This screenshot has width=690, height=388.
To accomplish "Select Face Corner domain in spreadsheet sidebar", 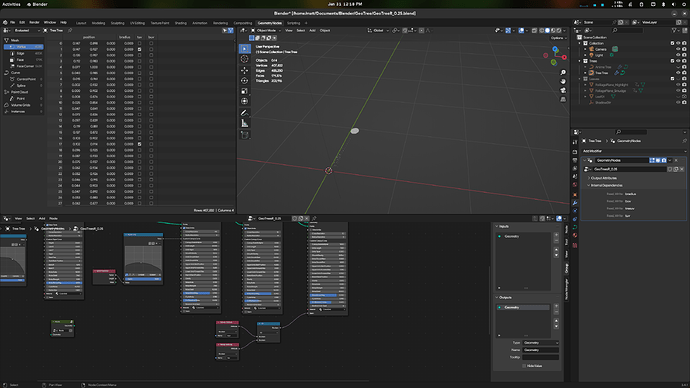I will pos(24,66).
